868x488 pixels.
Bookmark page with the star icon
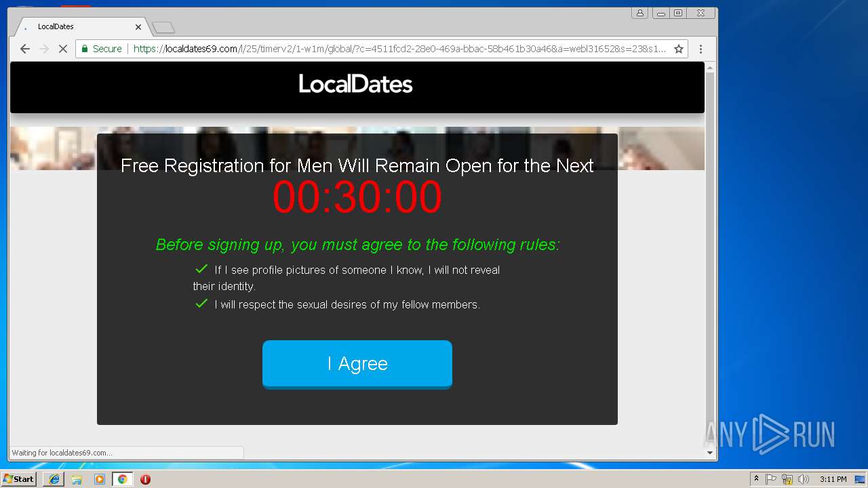679,49
